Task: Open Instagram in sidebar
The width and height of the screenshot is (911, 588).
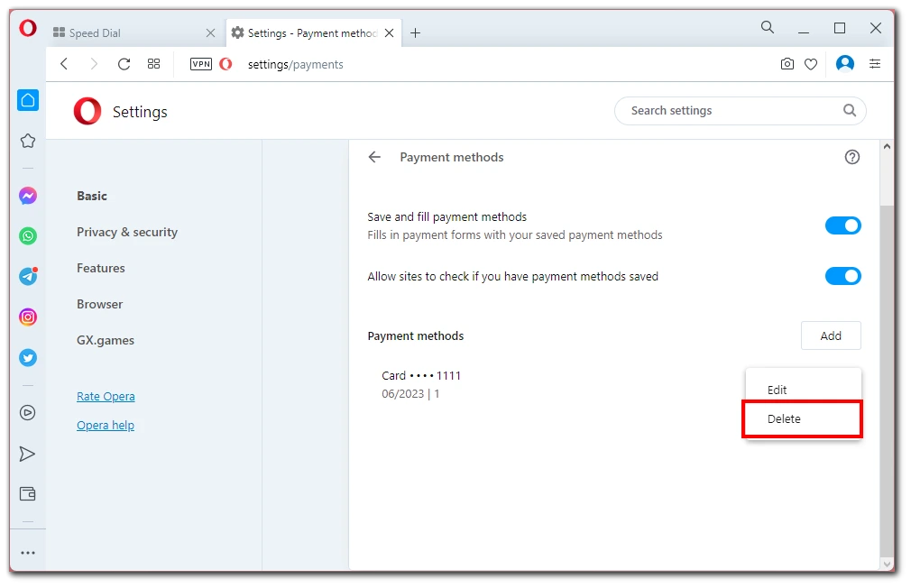Action: pos(28,317)
